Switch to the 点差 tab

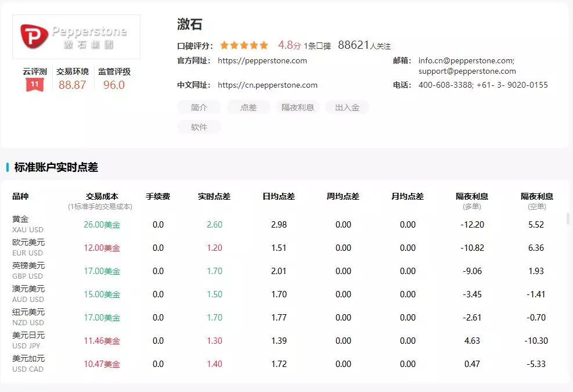coord(248,107)
